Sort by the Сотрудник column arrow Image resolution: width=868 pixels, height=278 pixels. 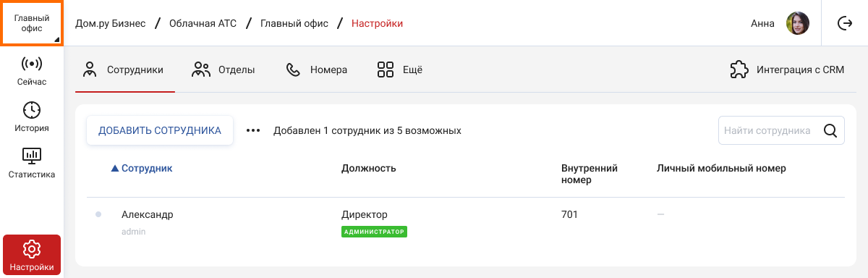pos(114,169)
